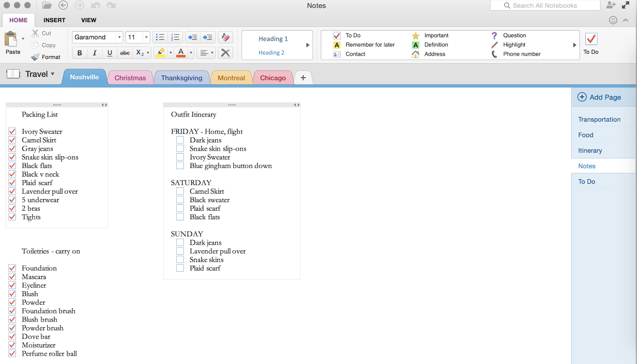Apply subscript formatting
This screenshot has width=637, height=364.
[139, 53]
